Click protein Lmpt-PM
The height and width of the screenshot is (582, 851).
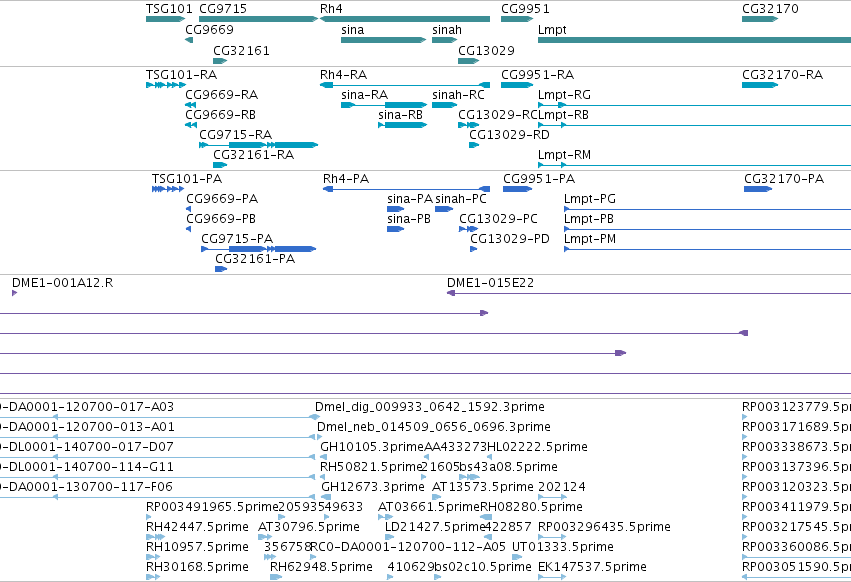tap(590, 239)
